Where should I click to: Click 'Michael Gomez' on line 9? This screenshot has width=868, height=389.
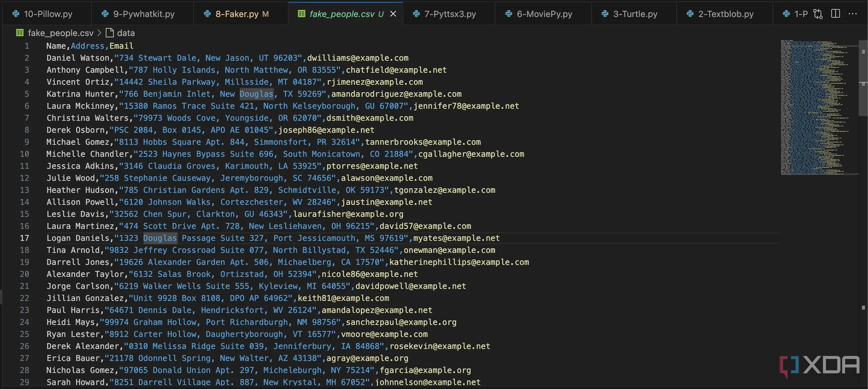78,142
